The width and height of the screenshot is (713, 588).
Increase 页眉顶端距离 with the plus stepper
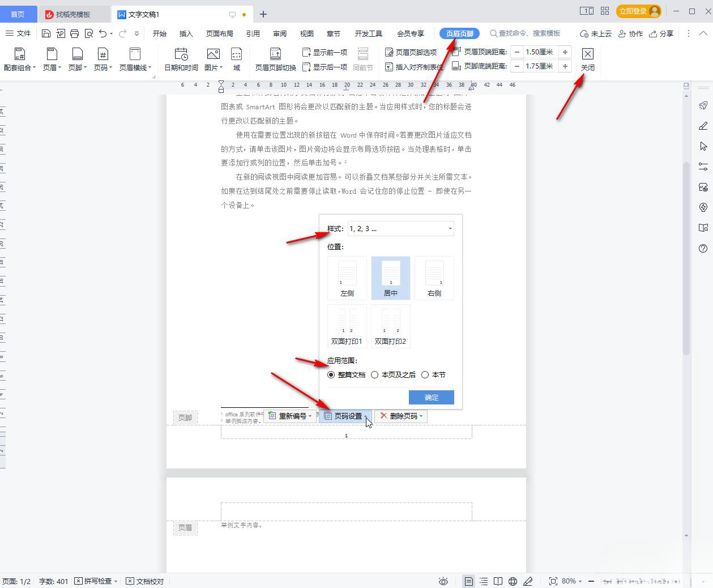565,52
